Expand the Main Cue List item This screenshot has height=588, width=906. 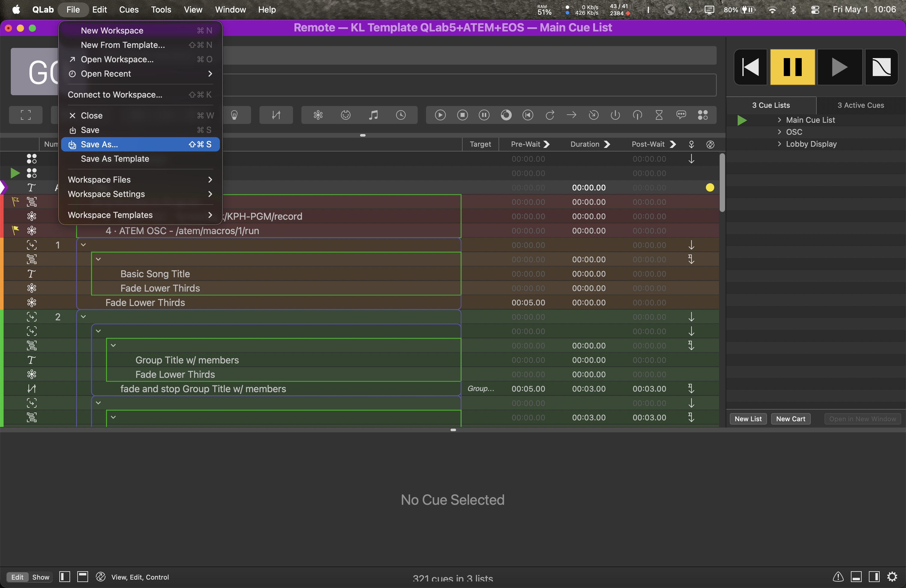coord(779,120)
